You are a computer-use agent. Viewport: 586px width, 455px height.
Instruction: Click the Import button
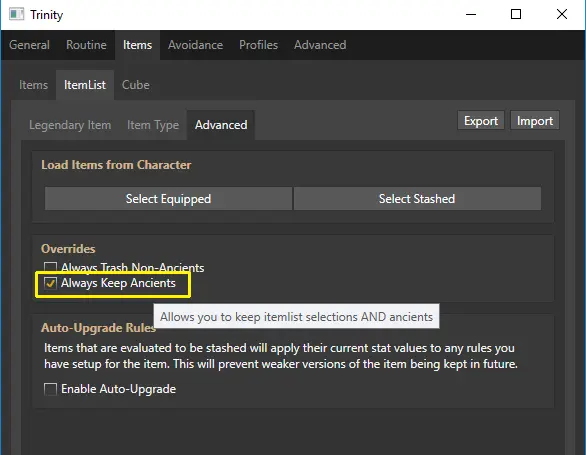(x=535, y=121)
